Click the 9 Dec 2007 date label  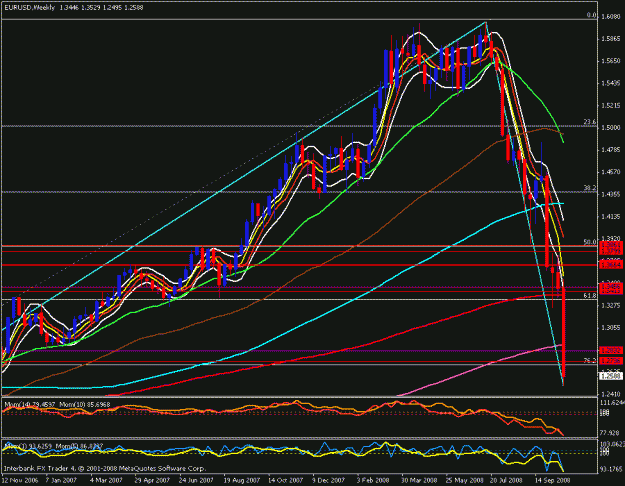click(x=328, y=480)
